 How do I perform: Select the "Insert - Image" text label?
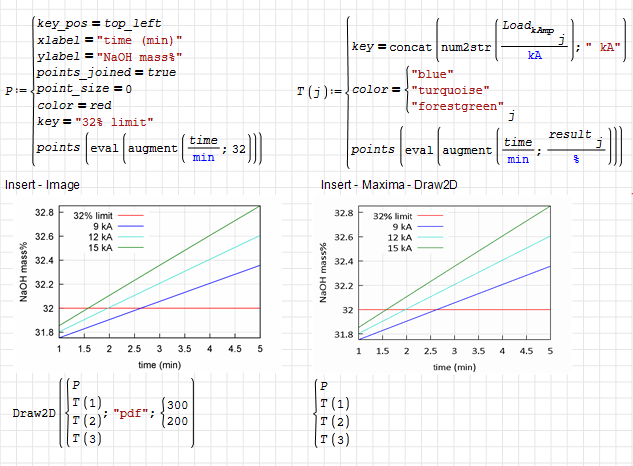[x=41, y=185]
